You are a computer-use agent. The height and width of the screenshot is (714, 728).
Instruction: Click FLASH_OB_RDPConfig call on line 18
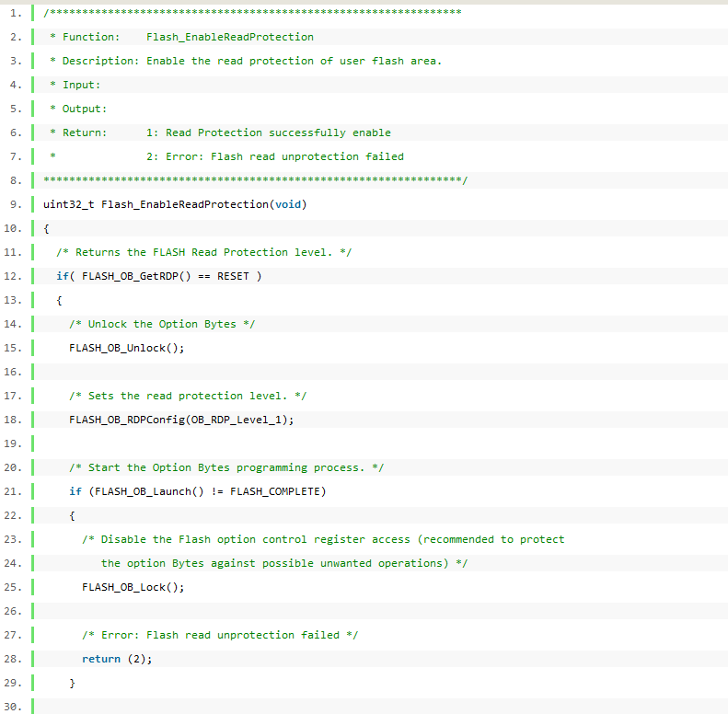click(x=181, y=420)
